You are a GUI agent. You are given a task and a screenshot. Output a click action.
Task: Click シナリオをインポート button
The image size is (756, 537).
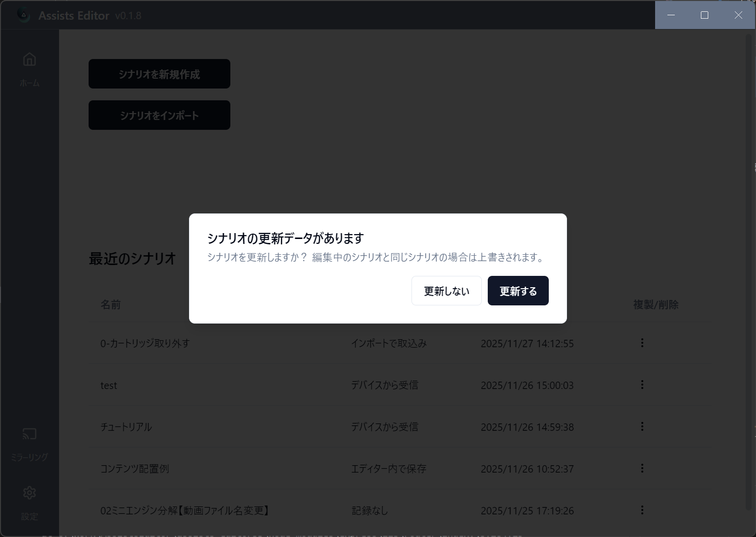159,115
